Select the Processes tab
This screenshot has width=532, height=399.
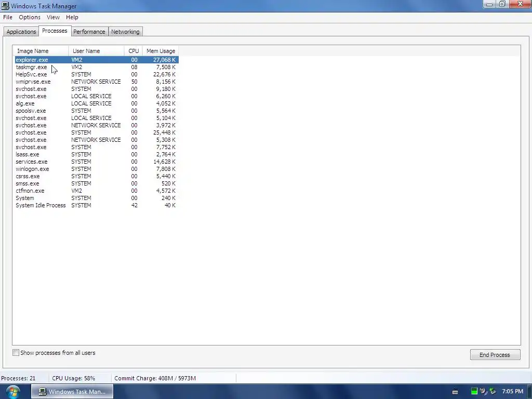coord(55,31)
